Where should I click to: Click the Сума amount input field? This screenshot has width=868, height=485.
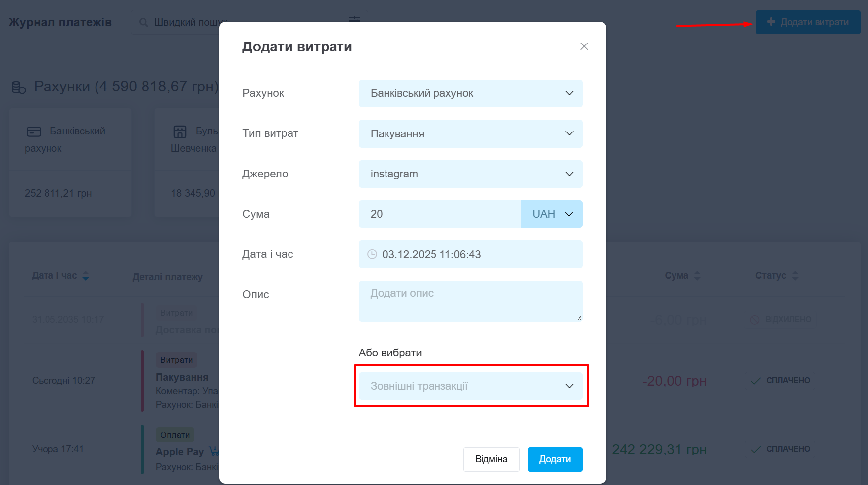click(439, 214)
